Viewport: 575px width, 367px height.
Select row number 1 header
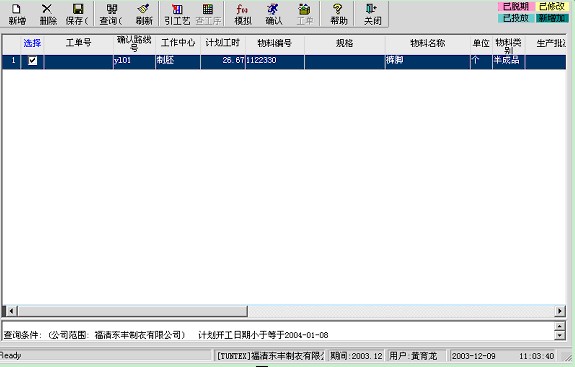[12, 61]
